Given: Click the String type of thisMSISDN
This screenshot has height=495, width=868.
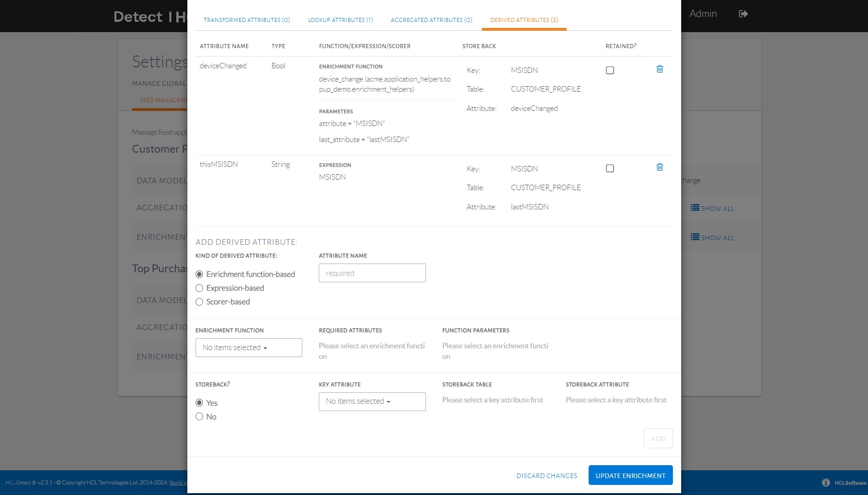Looking at the screenshot, I should point(280,164).
